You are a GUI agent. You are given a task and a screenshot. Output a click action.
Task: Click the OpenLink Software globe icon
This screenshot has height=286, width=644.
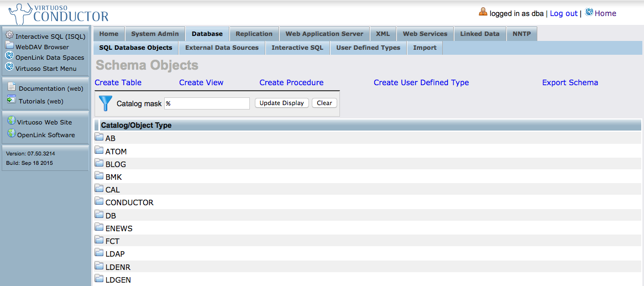(12, 133)
